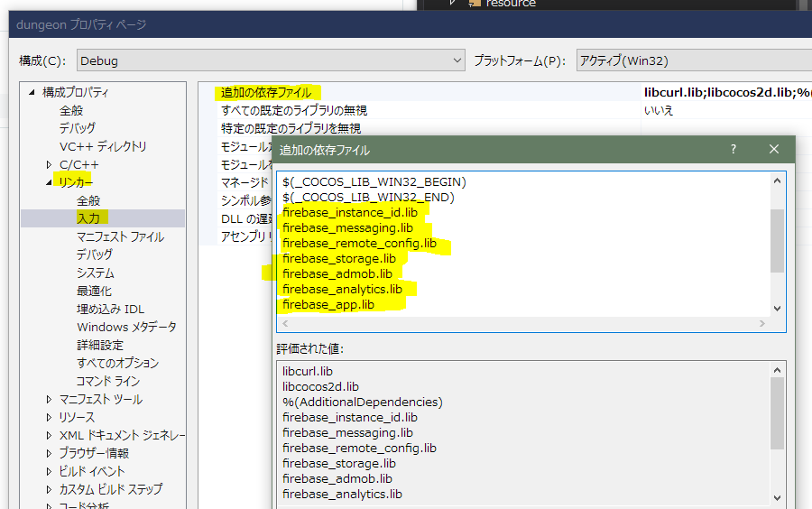Click firebase_app.lib in the edit box
This screenshot has height=509, width=812.
[x=328, y=304]
